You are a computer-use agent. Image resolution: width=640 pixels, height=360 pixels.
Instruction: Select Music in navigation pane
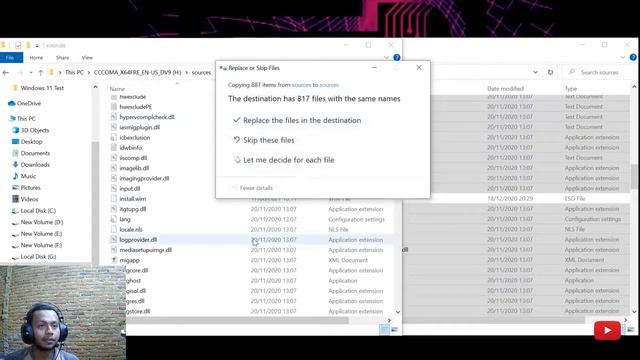pyautogui.click(x=24, y=176)
